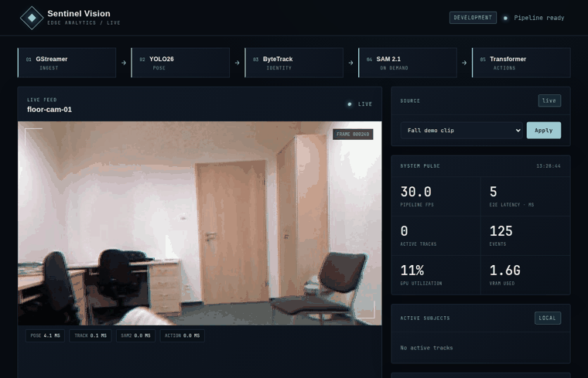Click the live camera video feed
Screen dimensions: 588x378
(200, 223)
